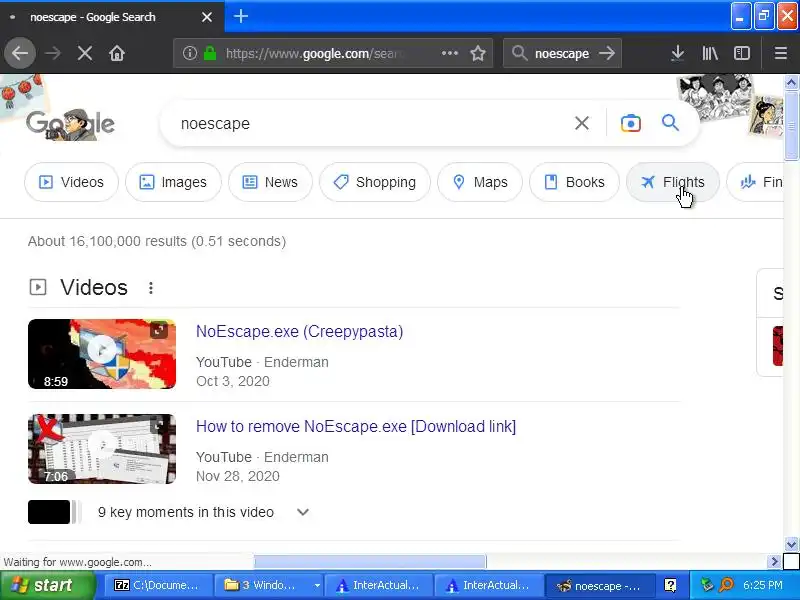This screenshot has height=600, width=800.
Task: Filter results by Books
Action: tap(574, 182)
